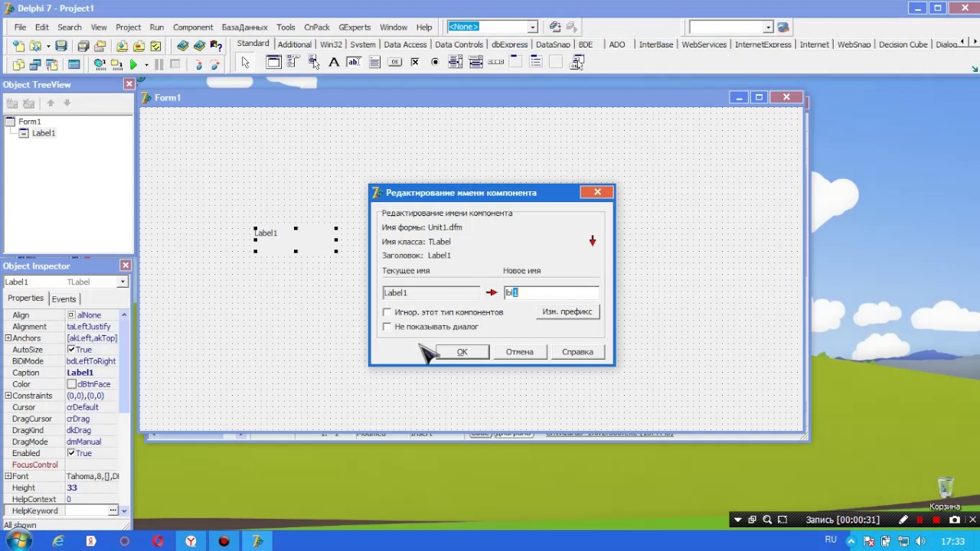
Task: Tick the 'Не показывать диалог' checkbox
Action: [387, 327]
